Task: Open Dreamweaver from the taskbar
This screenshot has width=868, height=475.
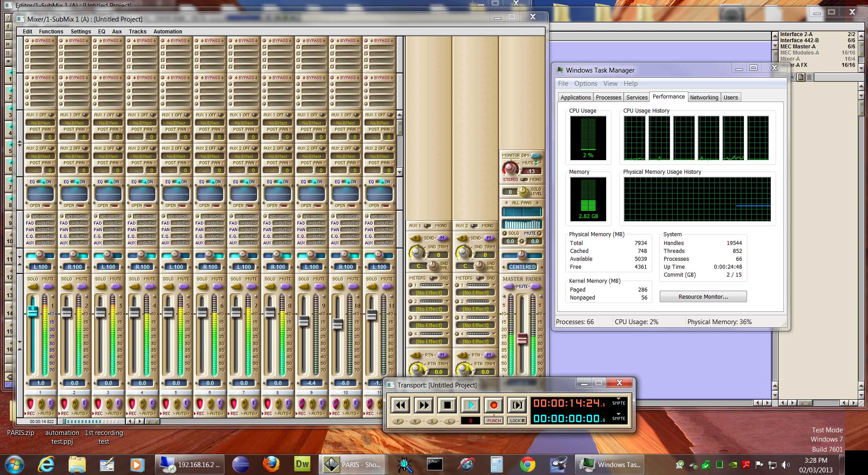Action: click(x=302, y=464)
